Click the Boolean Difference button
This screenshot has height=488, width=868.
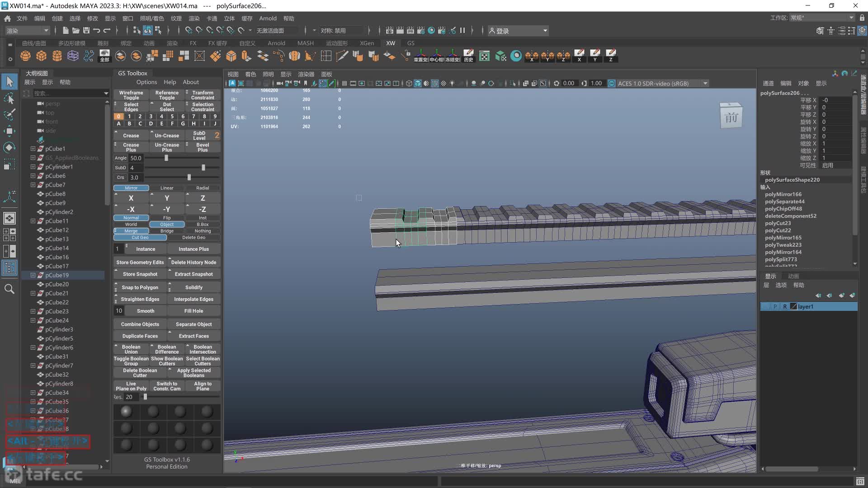167,349
